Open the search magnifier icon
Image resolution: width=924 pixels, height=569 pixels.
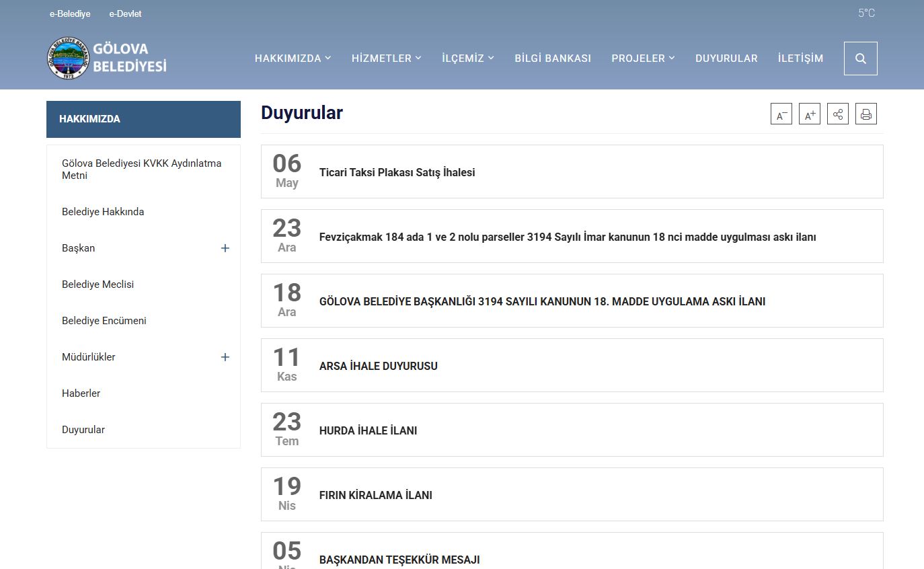point(860,59)
